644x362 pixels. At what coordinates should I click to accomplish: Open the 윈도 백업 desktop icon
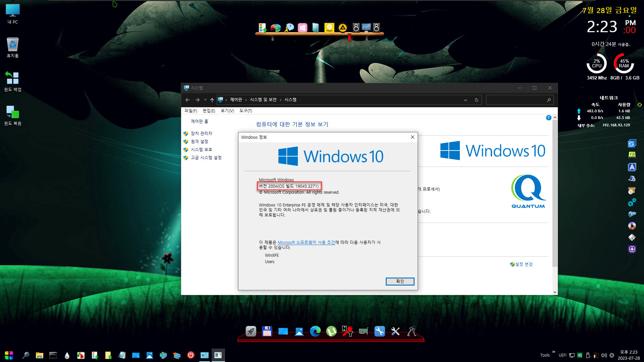tap(13, 81)
